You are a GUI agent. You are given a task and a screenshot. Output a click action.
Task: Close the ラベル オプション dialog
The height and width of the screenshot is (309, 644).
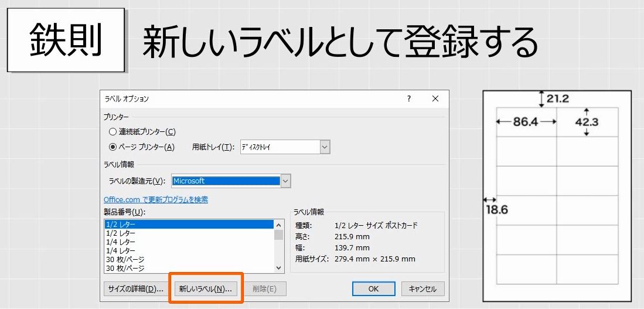435,99
